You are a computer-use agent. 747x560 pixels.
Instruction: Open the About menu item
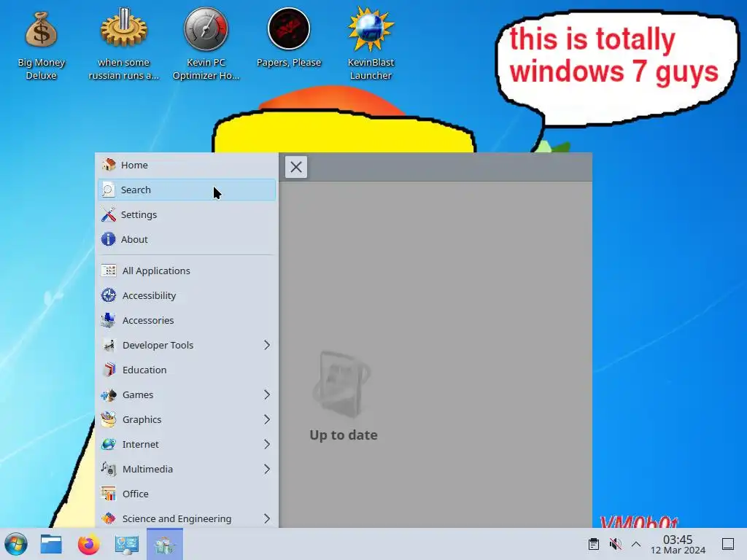coord(187,239)
